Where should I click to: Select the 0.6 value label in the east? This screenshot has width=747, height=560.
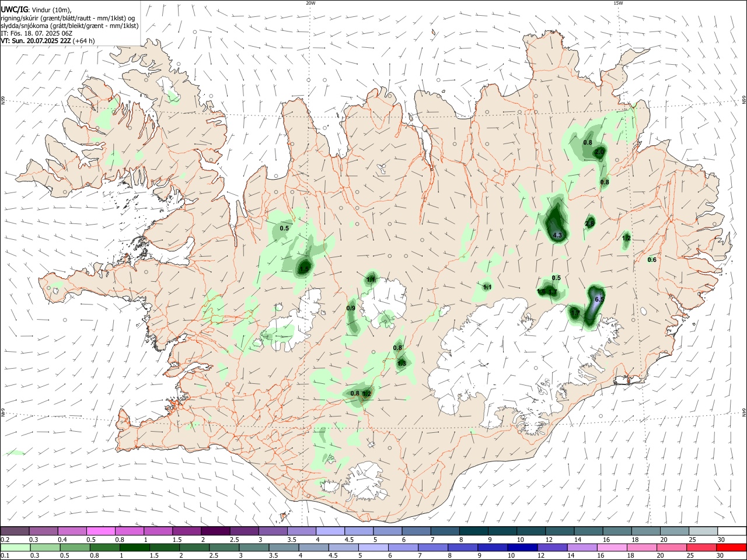652,260
